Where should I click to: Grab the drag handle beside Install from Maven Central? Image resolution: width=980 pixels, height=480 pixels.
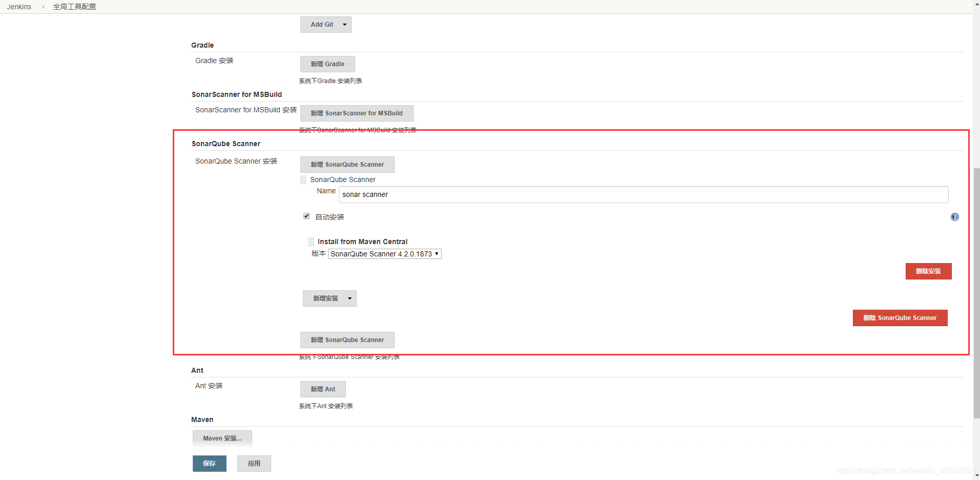311,242
